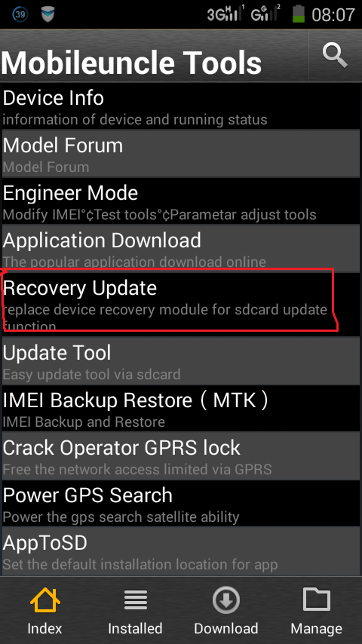Tap the shield icon in status bar
Image resolution: width=362 pixels, height=644 pixels.
tap(48, 14)
